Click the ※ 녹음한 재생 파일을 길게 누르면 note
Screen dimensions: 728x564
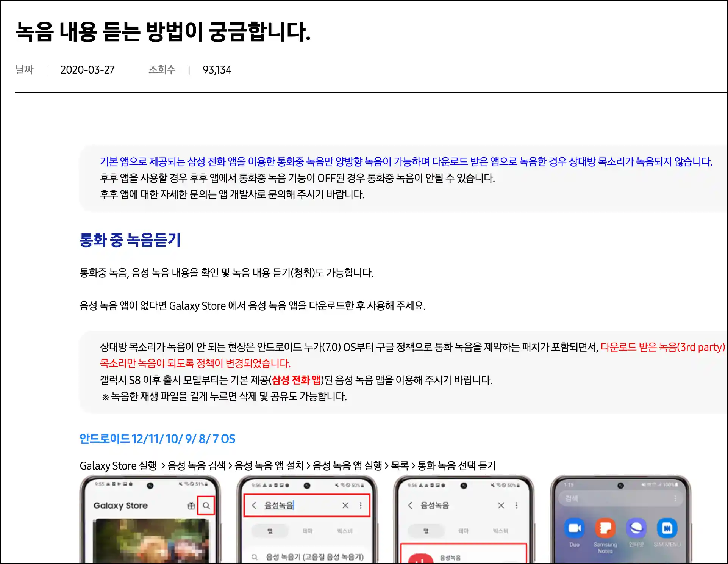pos(224,396)
